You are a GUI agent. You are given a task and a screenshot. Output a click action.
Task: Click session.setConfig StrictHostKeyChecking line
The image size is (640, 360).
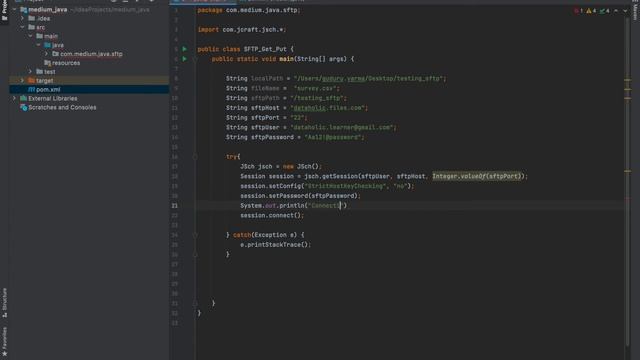point(327,186)
